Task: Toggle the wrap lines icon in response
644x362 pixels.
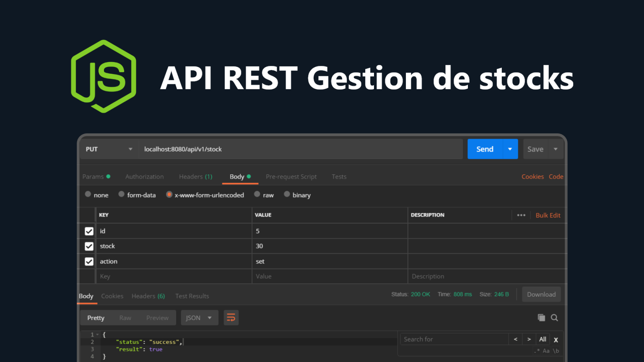Action: coord(231,318)
